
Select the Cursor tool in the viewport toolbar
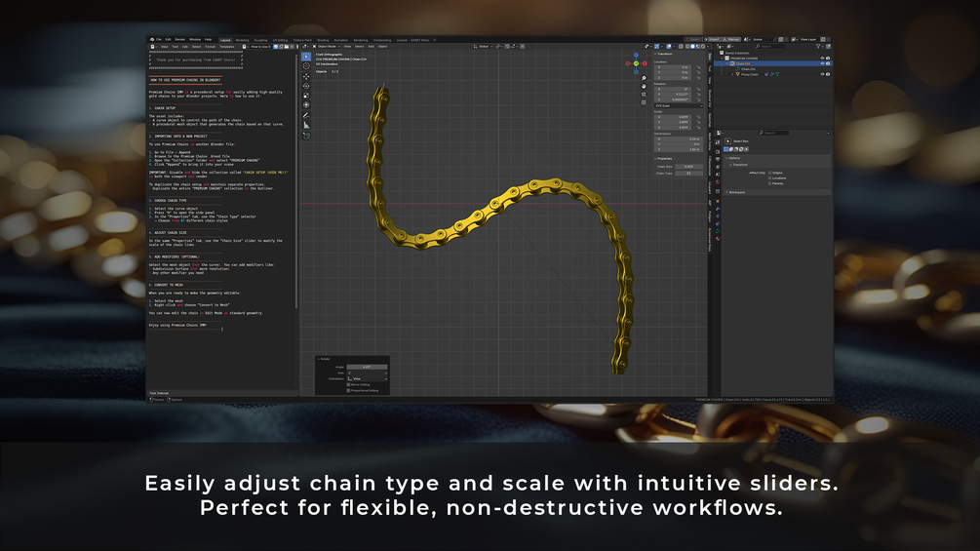[x=306, y=66]
